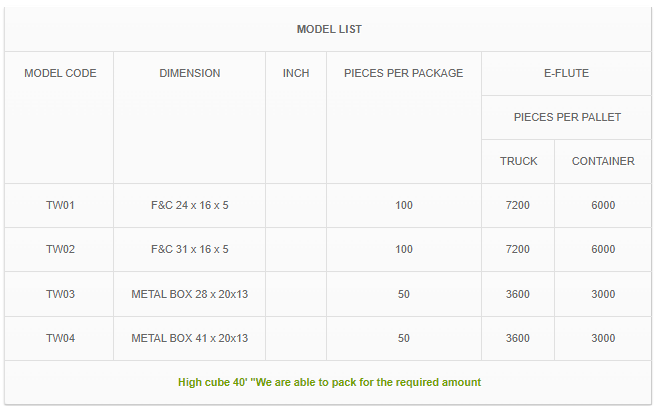Screen dimensions: 654x406
Task: Click TW04 container value 3000
Action: (x=603, y=338)
